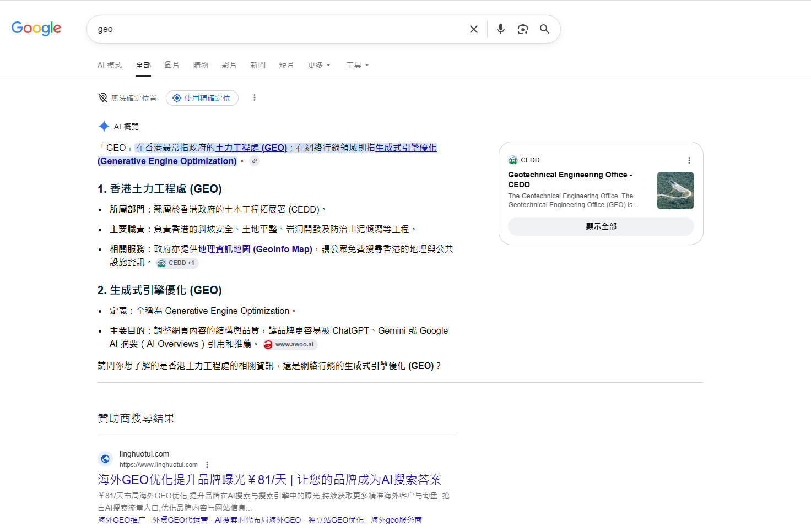Open the 購物 tab

click(201, 65)
